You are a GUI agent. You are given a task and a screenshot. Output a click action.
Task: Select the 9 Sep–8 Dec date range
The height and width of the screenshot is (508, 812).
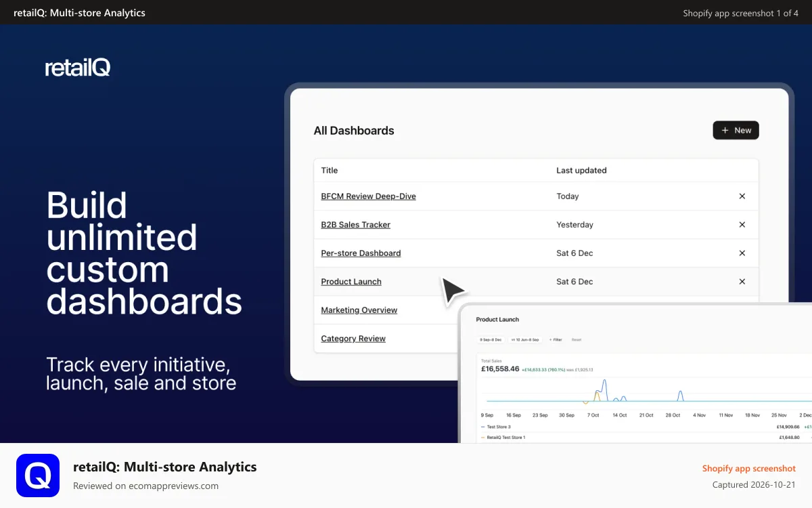point(491,339)
